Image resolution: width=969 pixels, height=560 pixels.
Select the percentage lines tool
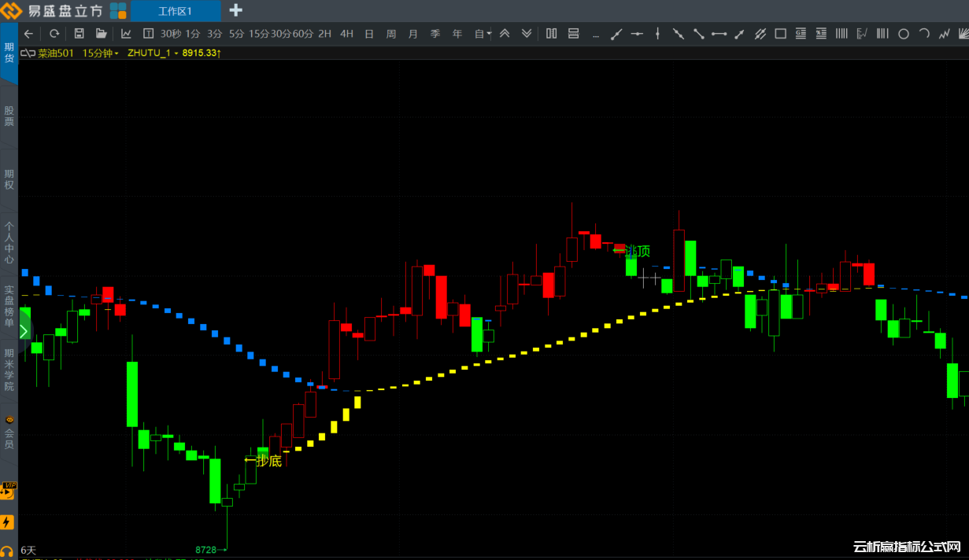coord(821,34)
